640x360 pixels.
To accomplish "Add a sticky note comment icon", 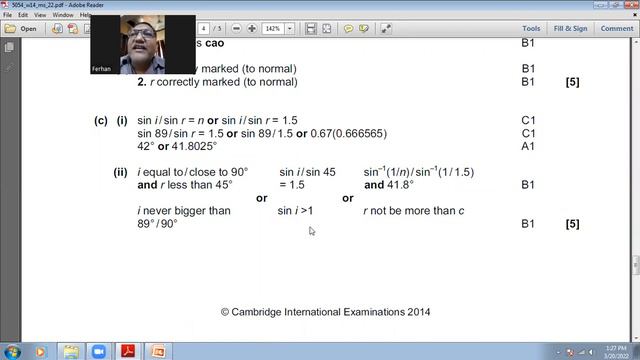I will [x=348, y=29].
